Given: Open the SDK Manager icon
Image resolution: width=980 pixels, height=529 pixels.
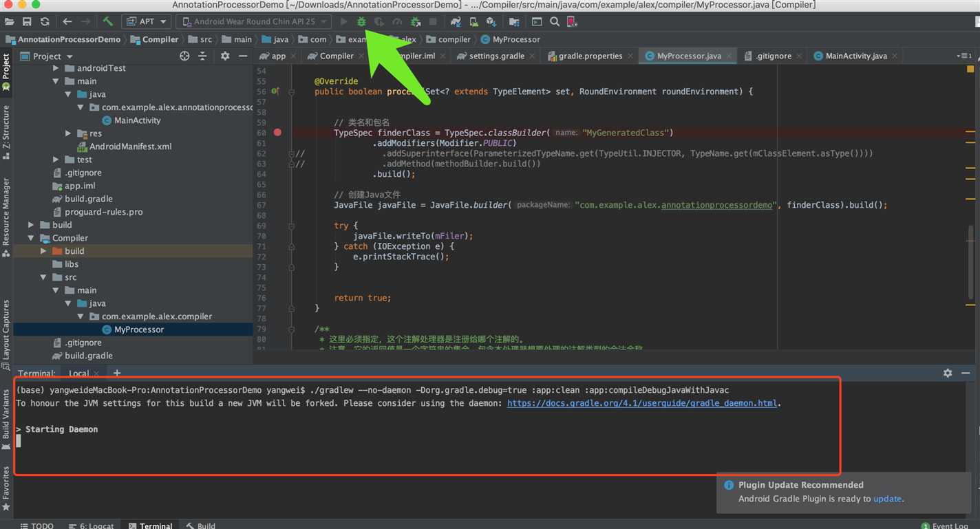Looking at the screenshot, I should (x=491, y=22).
